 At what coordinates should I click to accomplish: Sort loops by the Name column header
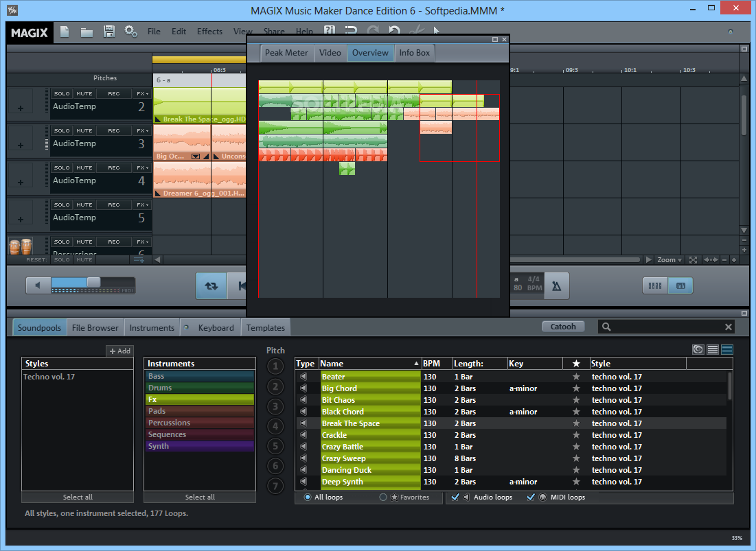(x=369, y=364)
